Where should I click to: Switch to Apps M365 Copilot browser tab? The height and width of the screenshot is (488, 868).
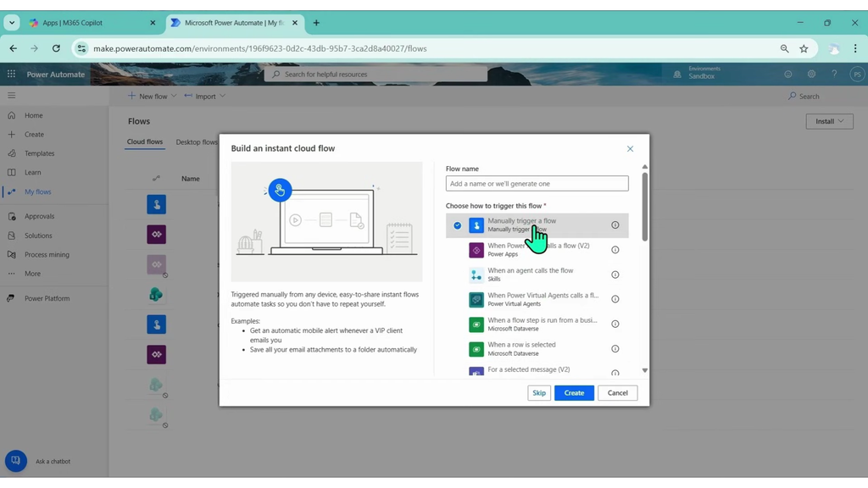point(92,23)
